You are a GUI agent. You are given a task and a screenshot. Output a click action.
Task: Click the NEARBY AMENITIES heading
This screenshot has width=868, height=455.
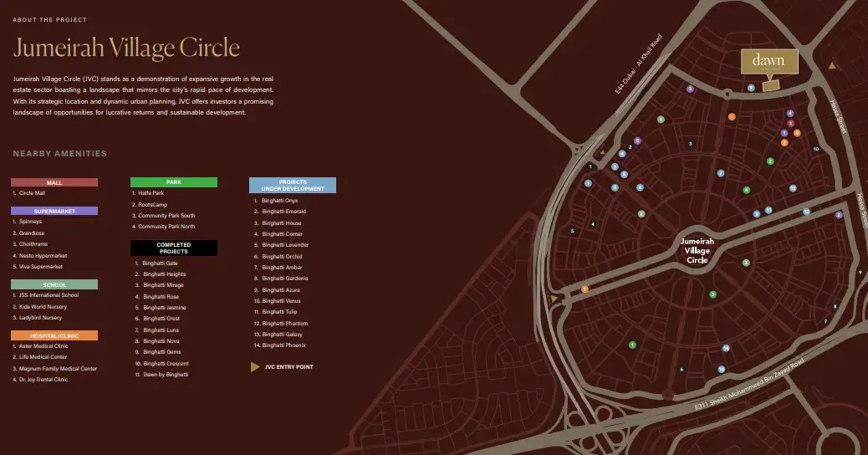[59, 154]
